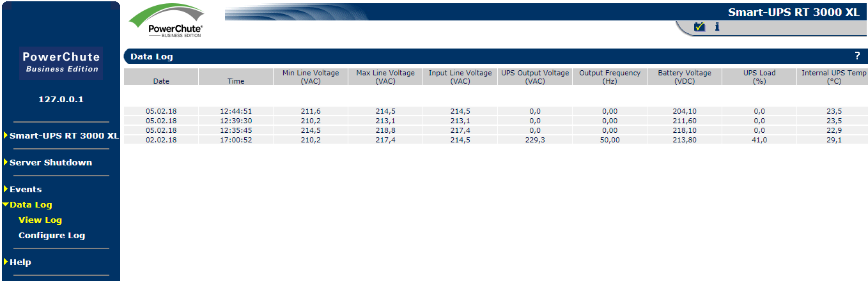Click the Min Line Voltage column header
The height and width of the screenshot is (281, 868).
[311, 77]
